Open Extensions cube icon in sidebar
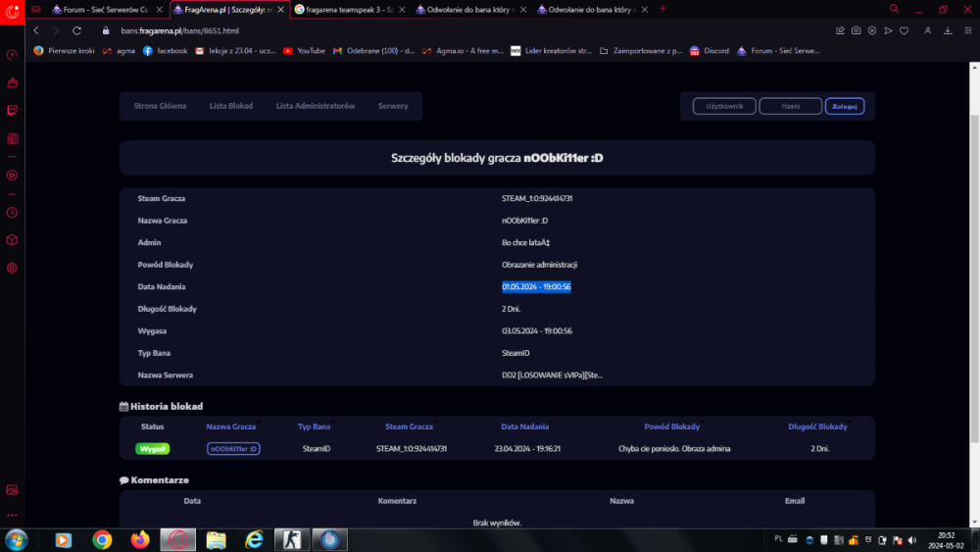The width and height of the screenshot is (980, 552). 12,239
